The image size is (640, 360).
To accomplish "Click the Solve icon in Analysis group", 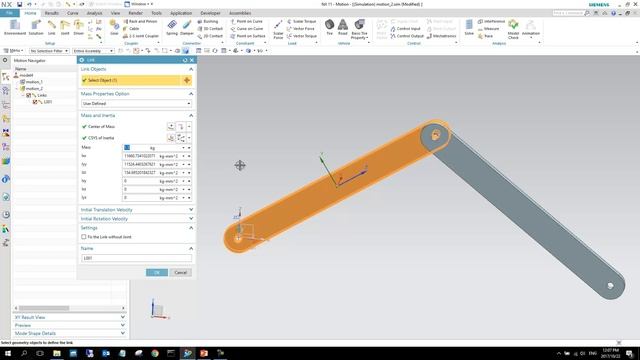I will pos(469,27).
